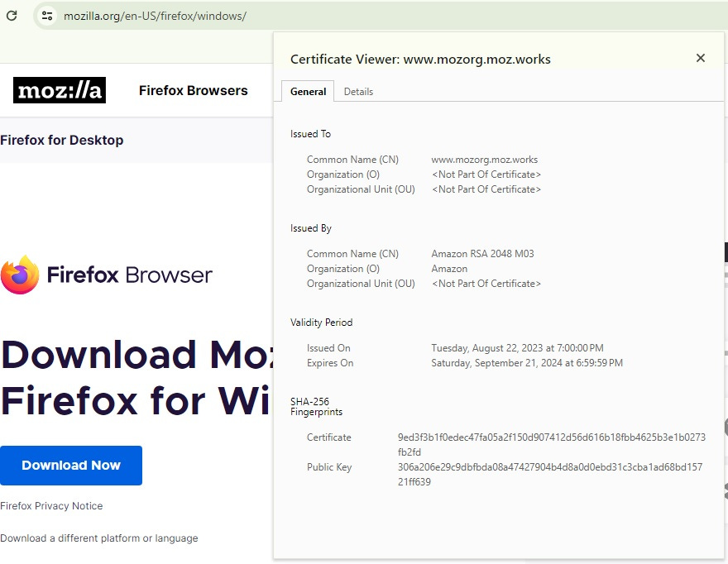This screenshot has width=728, height=564.
Task: Switch to the Details tab
Action: tap(358, 92)
